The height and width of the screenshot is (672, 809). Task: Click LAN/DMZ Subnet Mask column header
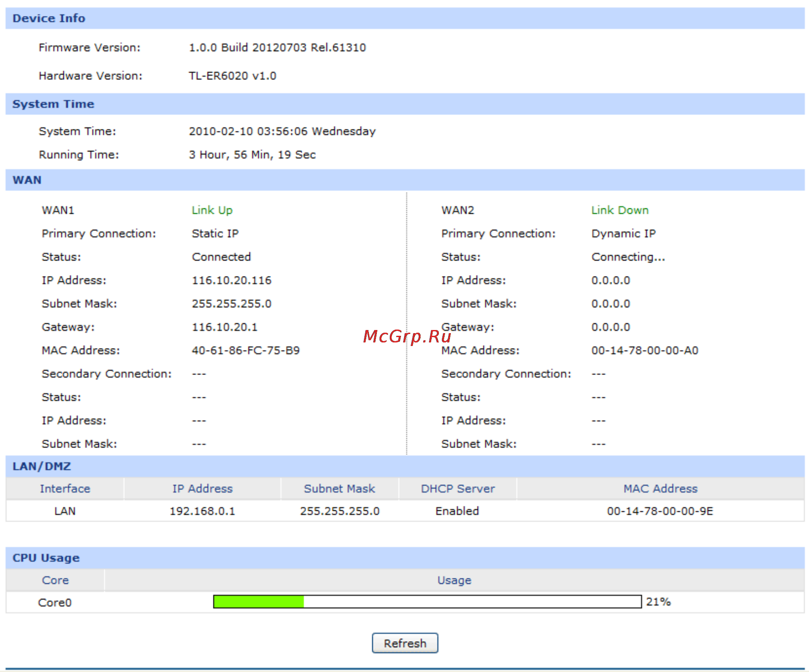[339, 489]
